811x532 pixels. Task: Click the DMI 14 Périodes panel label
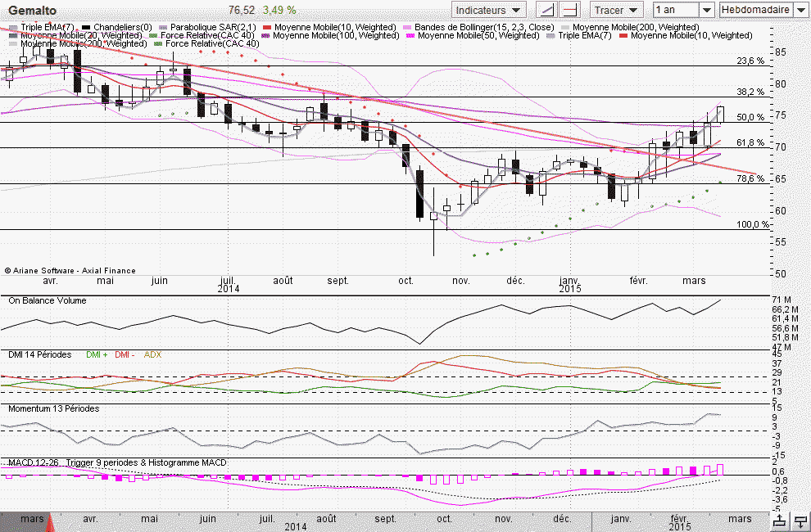pos(40,354)
